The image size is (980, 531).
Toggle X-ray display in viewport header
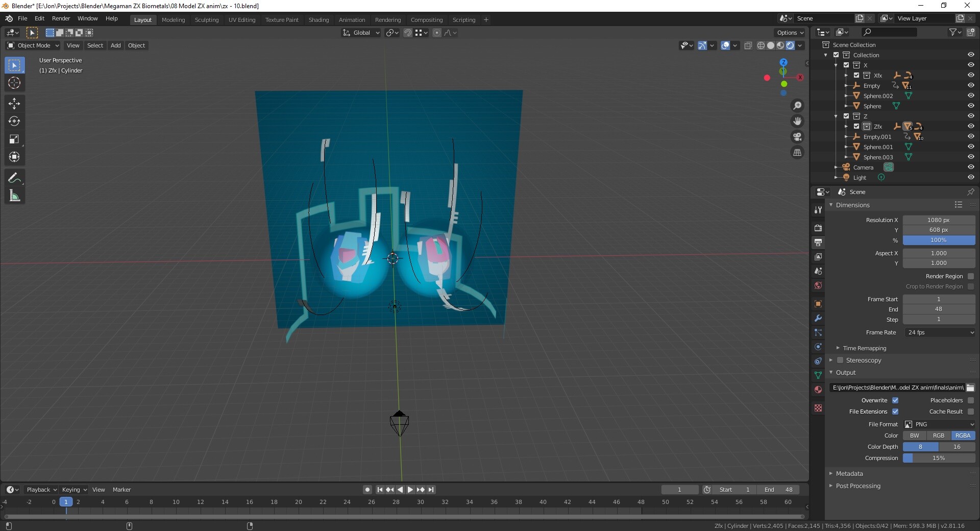click(748, 45)
